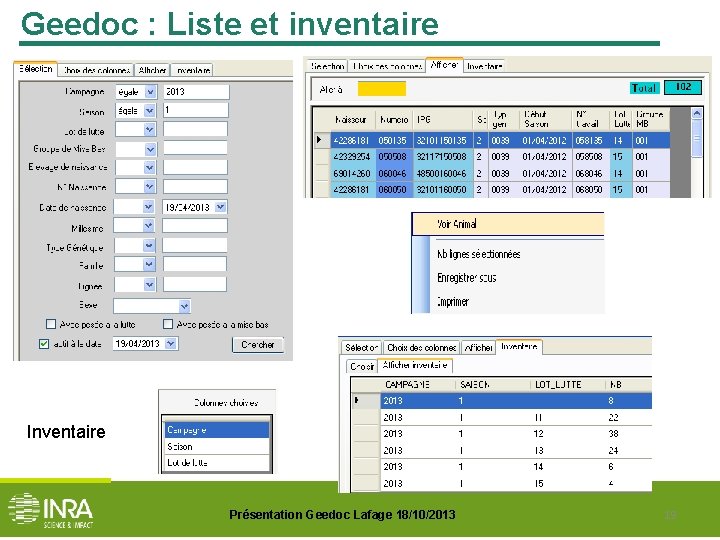The width and height of the screenshot is (720, 540).
Task: Switch to the Choisir sub-tab
Action: [361, 366]
